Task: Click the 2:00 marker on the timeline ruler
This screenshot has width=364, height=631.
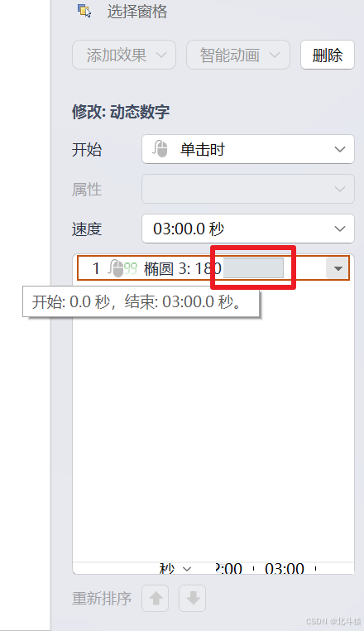Action: click(x=228, y=569)
